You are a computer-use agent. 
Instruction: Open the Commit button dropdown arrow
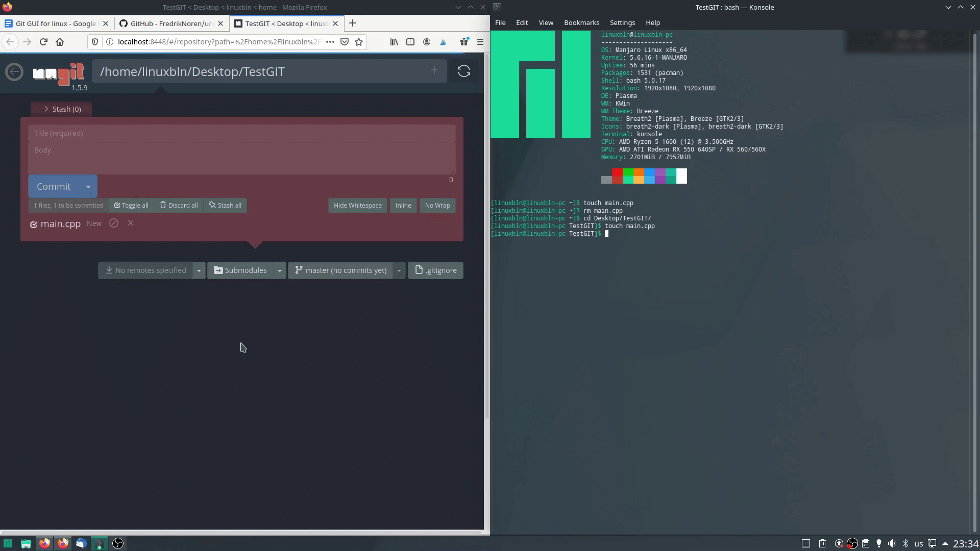87,186
